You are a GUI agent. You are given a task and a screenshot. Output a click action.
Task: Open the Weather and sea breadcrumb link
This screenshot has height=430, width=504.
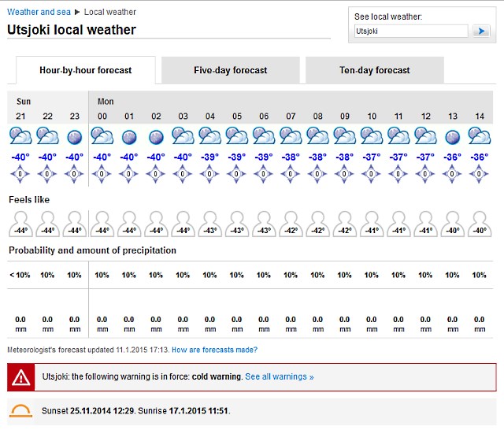(x=39, y=12)
